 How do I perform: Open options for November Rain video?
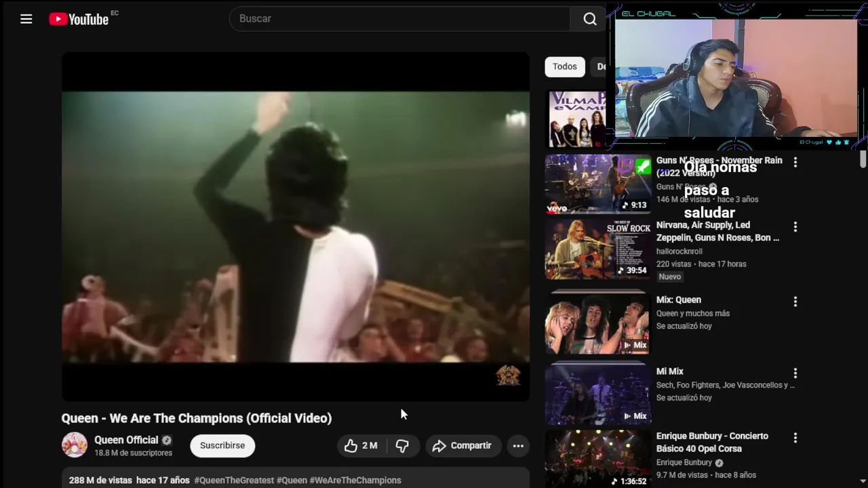[795, 163]
